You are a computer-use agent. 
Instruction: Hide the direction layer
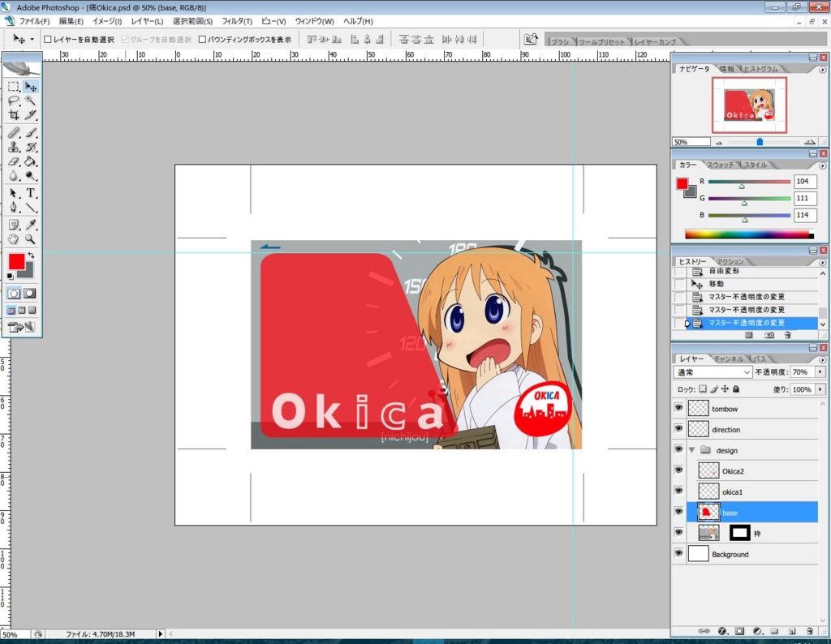(x=678, y=428)
